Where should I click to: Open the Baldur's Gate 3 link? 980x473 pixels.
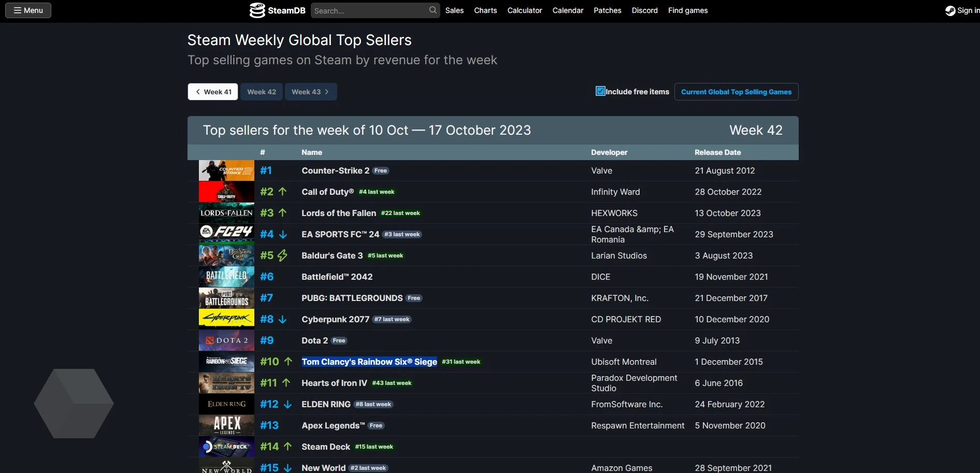332,255
